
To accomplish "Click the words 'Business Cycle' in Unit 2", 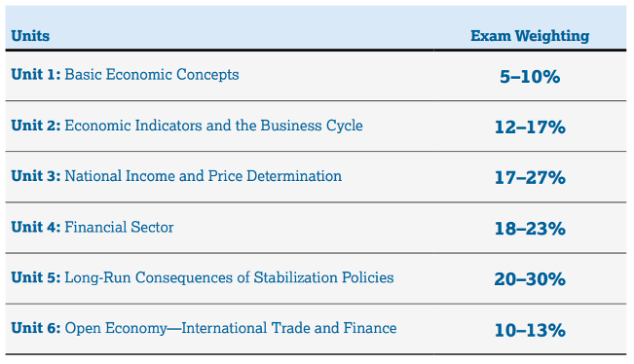I will point(312,126).
